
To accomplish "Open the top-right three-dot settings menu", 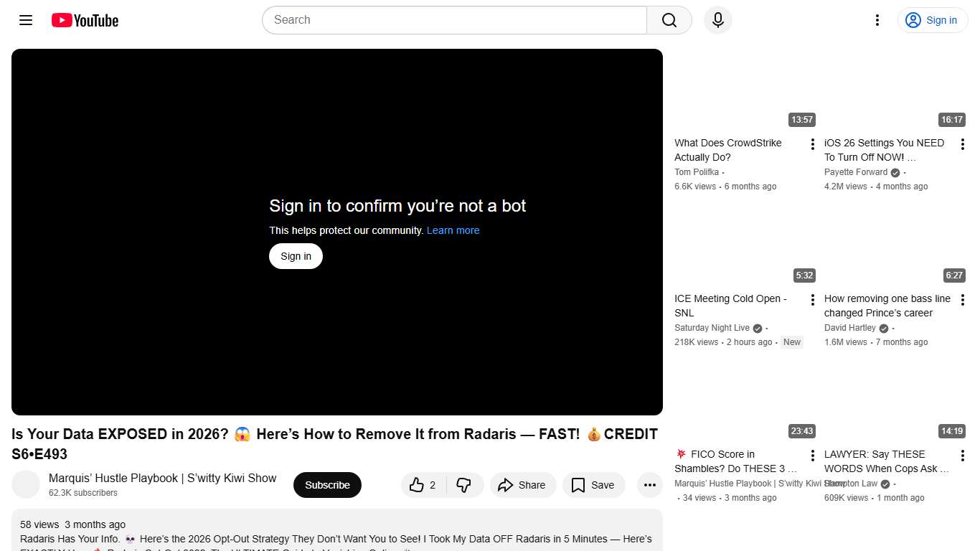I will tap(877, 20).
